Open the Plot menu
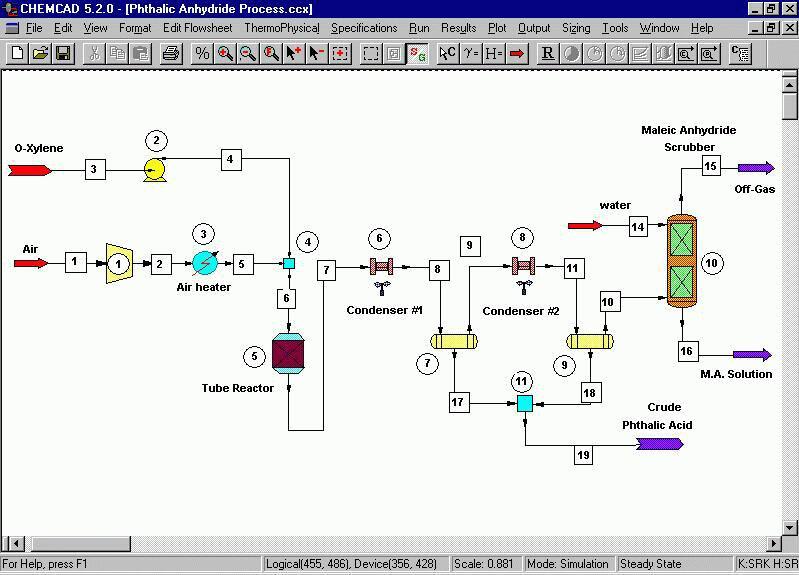This screenshot has width=799, height=575. [497, 28]
